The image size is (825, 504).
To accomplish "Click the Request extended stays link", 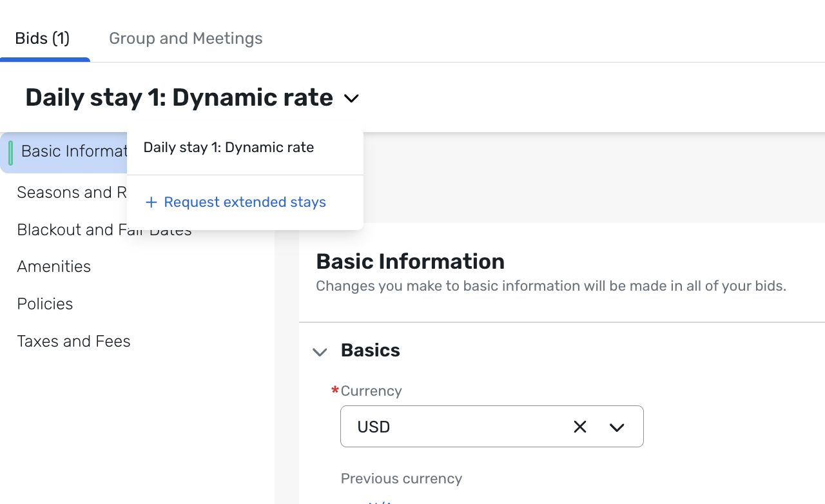I will [245, 202].
